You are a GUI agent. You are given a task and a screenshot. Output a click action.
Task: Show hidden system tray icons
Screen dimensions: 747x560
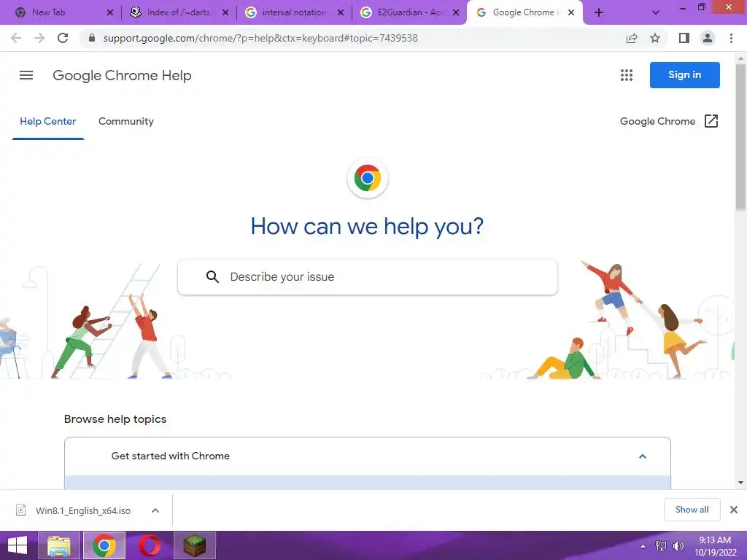643,546
